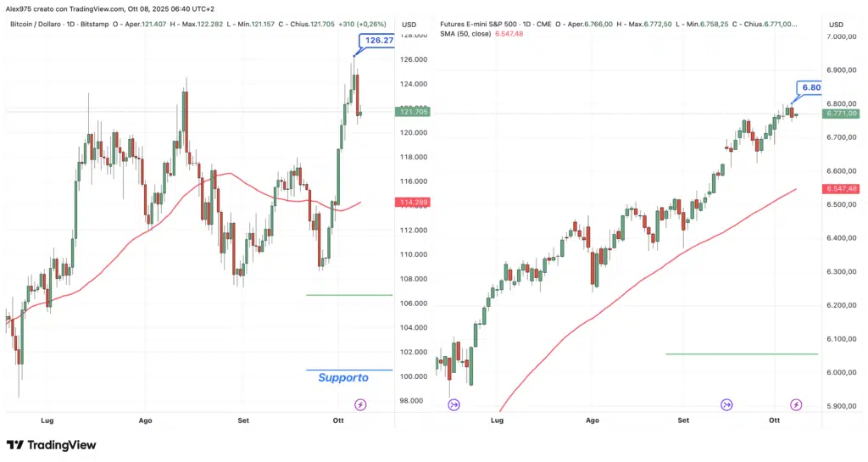Click the purple arrow marker near S&P Lug
Image resolution: width=868 pixels, height=462 pixels.
point(453,404)
